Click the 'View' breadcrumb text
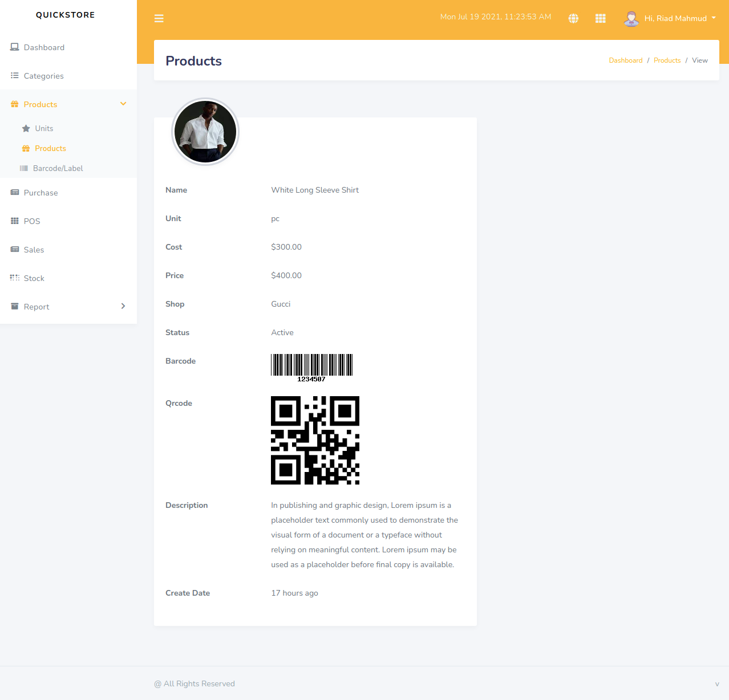The width and height of the screenshot is (729, 700). click(700, 60)
